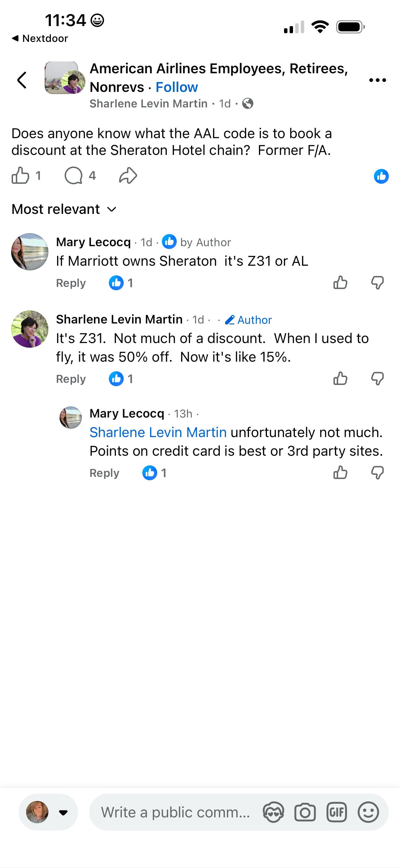The image size is (400, 868).
Task: Thumbs up Mary Lecocq's Z31 comment
Action: click(x=340, y=283)
